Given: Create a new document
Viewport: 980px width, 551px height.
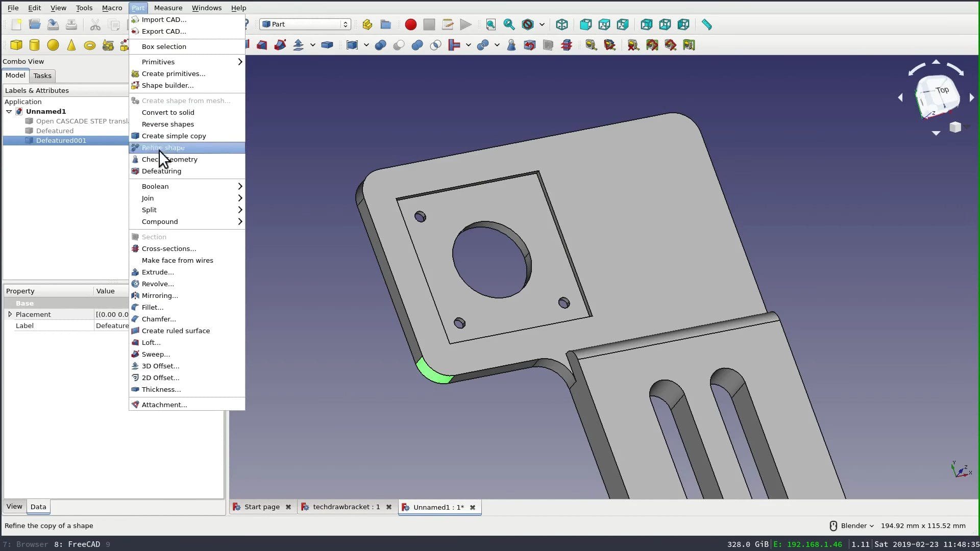Looking at the screenshot, I should 16,24.
